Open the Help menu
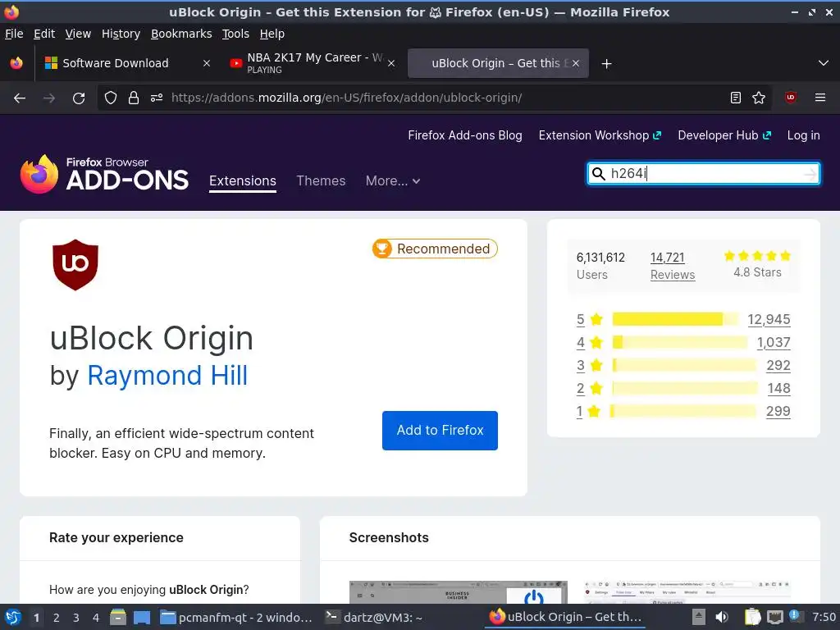Image resolution: width=840 pixels, height=630 pixels. (x=272, y=34)
